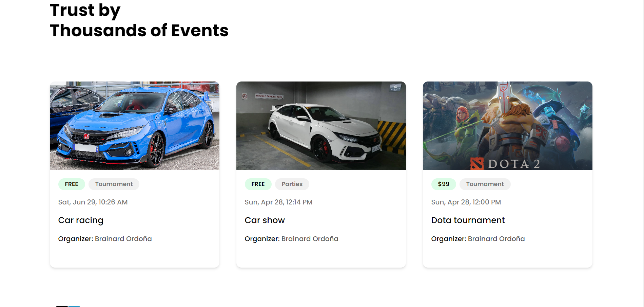Open the Dota tournament event title
The image size is (644, 307).
[x=468, y=220]
